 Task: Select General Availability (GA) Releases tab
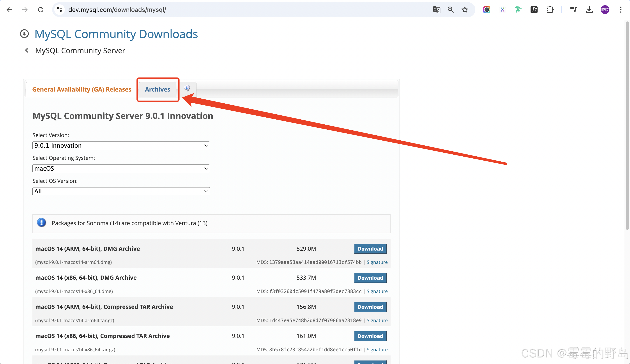[x=82, y=90]
